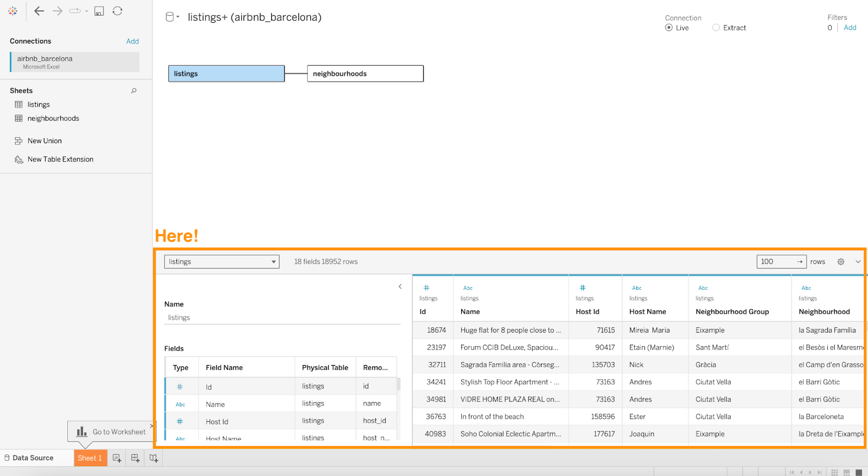
Task: Click the back arrow in the toolbar
Action: pyautogui.click(x=39, y=11)
